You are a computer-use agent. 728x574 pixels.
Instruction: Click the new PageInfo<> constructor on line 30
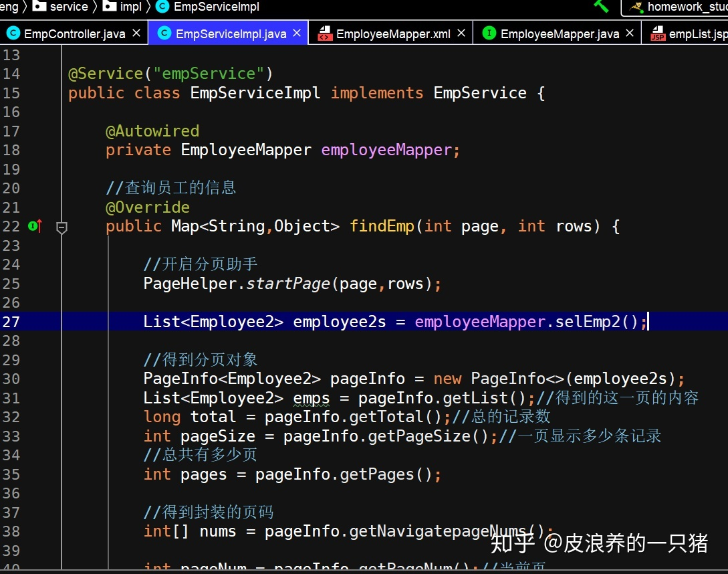tap(499, 379)
